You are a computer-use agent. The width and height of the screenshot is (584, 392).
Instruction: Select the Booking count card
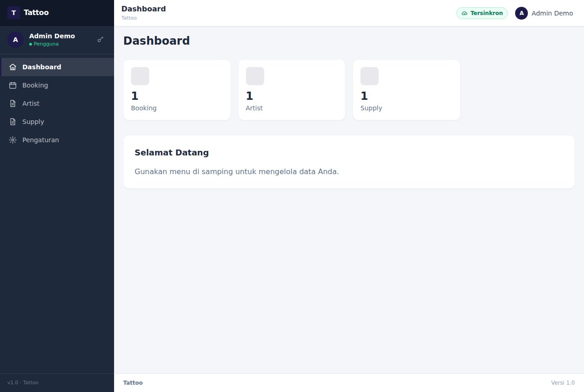tap(177, 90)
